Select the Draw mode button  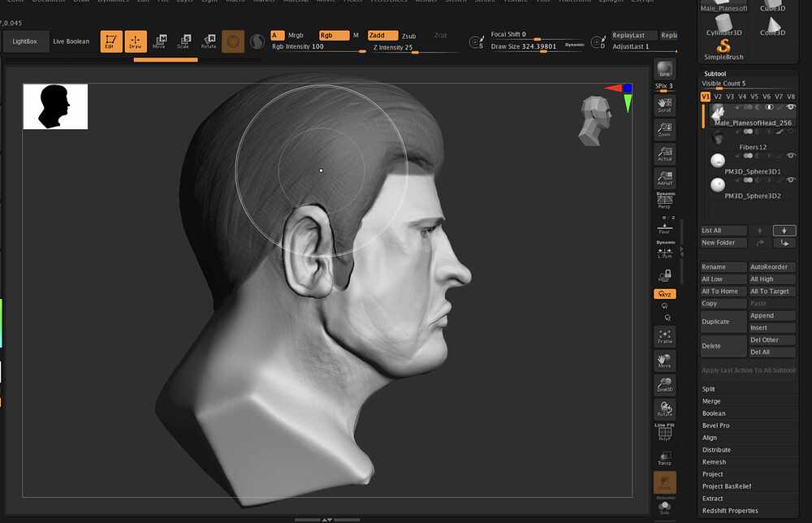[x=136, y=41]
